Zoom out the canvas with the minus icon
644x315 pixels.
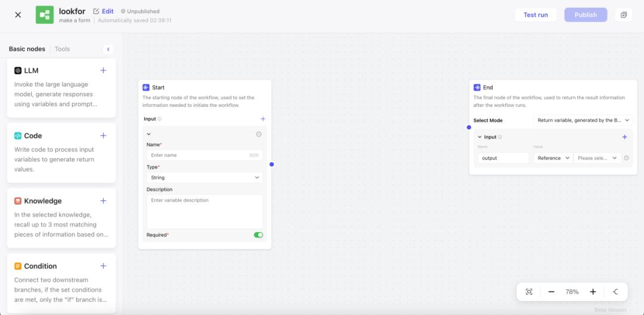pos(551,292)
